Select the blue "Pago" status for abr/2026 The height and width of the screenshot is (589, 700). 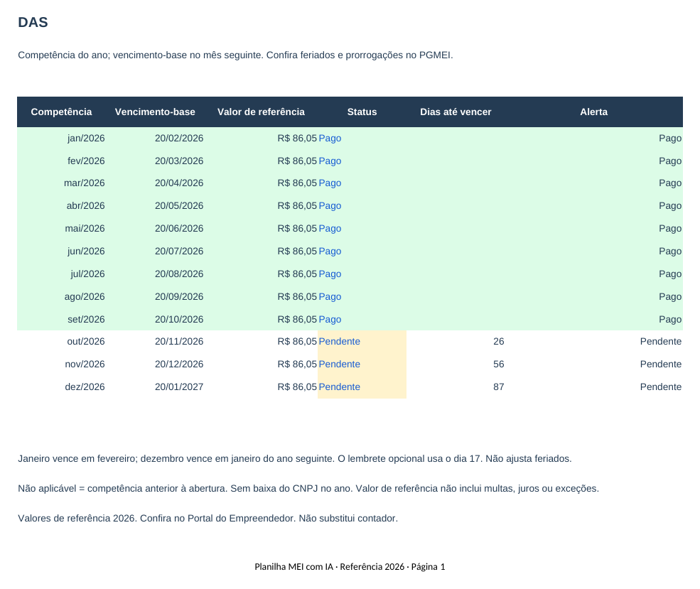point(330,206)
